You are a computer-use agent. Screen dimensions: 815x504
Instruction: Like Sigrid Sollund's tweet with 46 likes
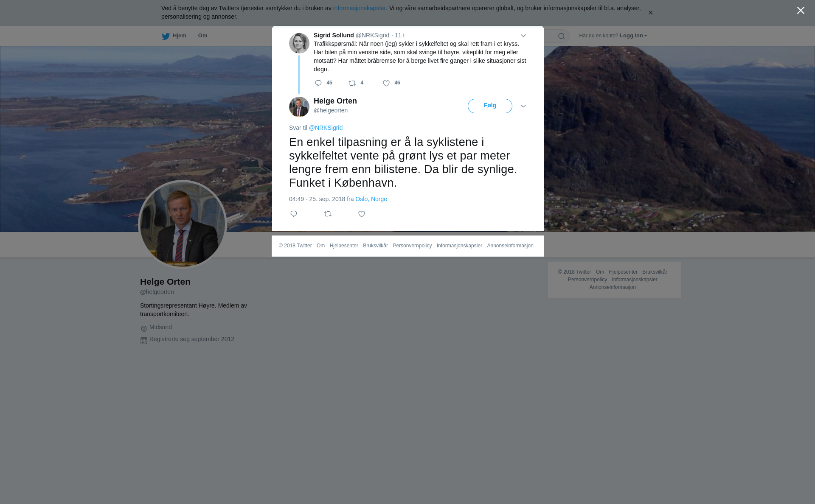[x=386, y=83]
